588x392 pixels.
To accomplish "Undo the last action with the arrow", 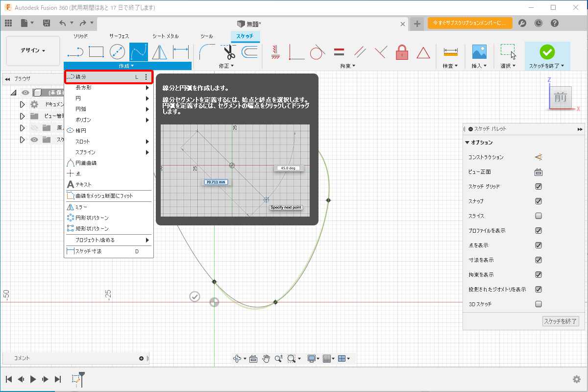I will pos(62,23).
